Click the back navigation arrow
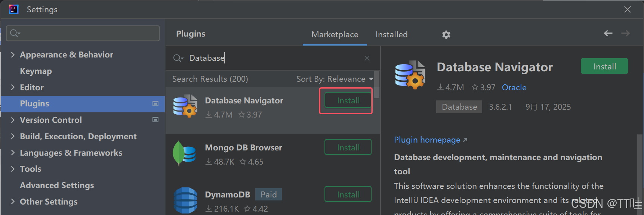Image resolution: width=644 pixels, height=215 pixels. (608, 33)
